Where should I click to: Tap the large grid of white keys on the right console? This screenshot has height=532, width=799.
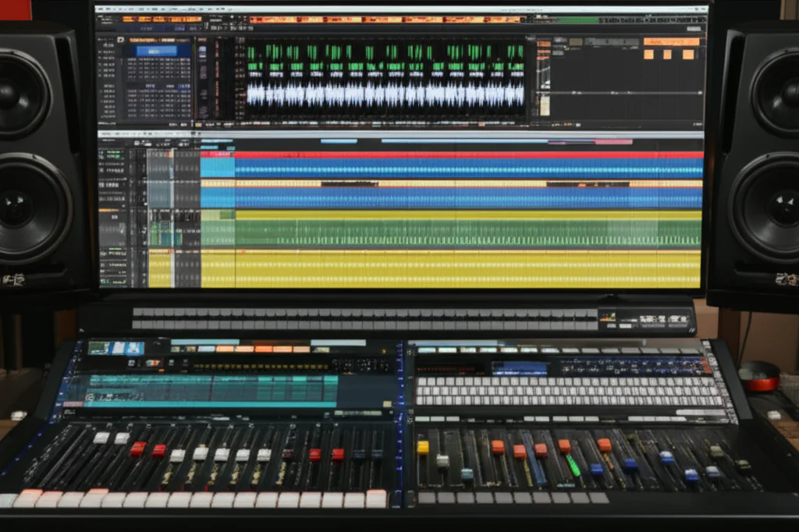point(568,392)
